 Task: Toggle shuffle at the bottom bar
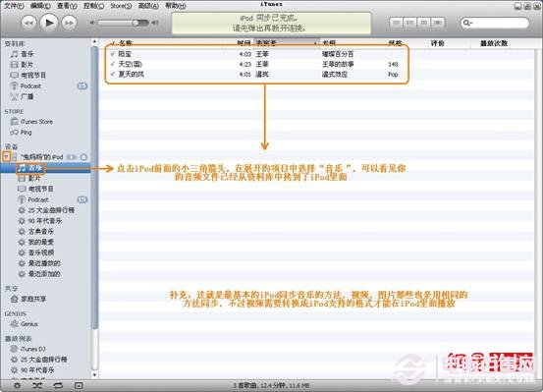pos(37,385)
